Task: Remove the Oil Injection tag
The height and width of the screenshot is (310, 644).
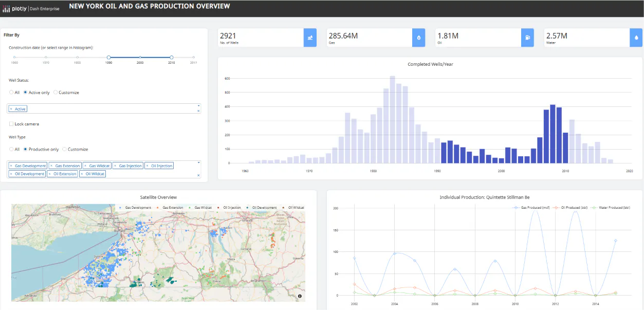Action: (147, 166)
